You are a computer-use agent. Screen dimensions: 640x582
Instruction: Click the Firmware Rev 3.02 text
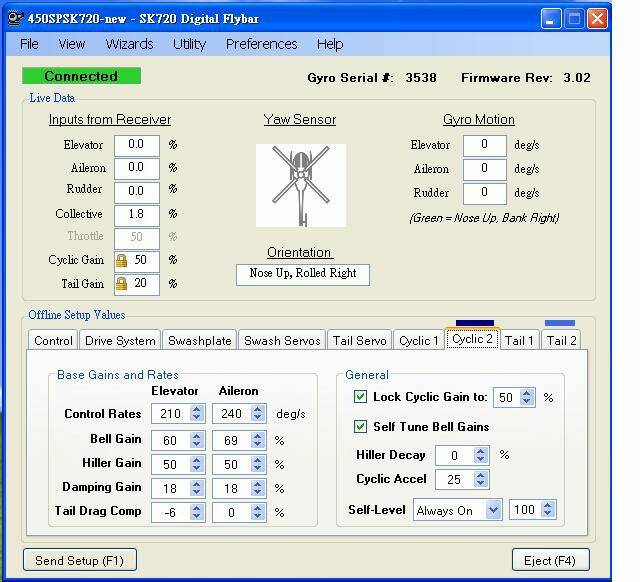(576, 78)
